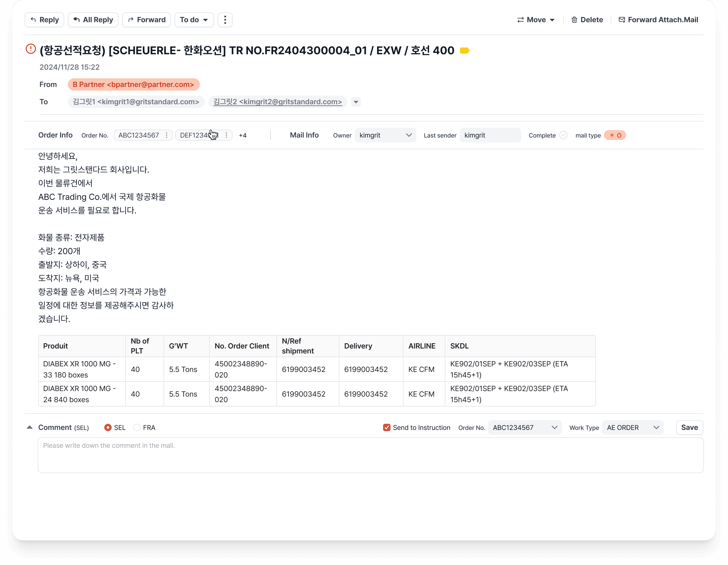The height and width of the screenshot is (565, 728).
Task: Open the To do menu
Action: (x=194, y=20)
